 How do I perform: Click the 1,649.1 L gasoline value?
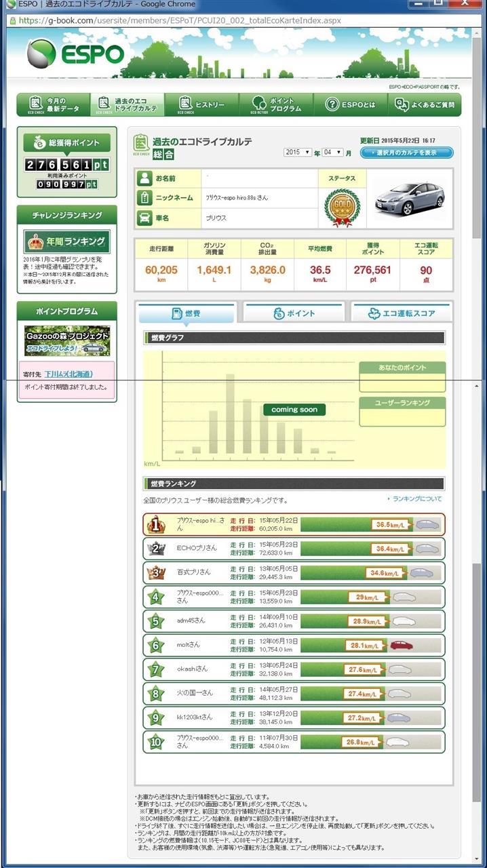tap(214, 270)
